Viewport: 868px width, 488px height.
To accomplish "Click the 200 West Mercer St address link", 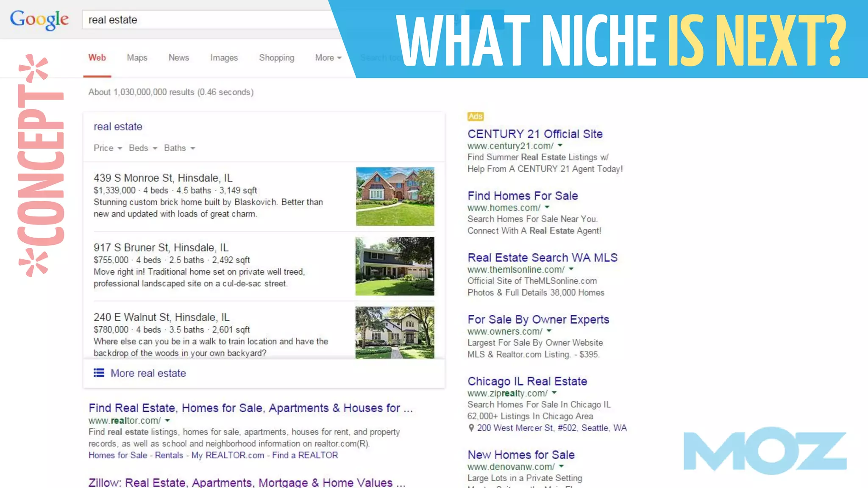I will [552, 428].
